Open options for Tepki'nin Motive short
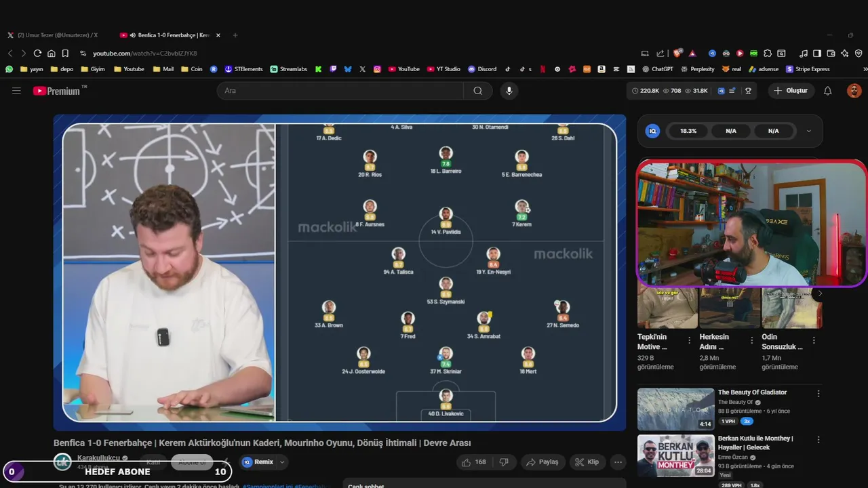 tap(690, 340)
